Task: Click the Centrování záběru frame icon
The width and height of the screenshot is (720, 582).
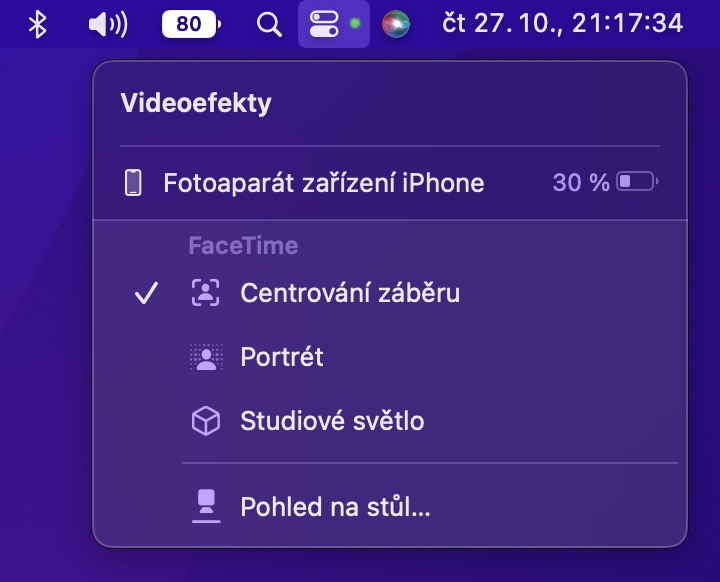Action: [x=206, y=293]
